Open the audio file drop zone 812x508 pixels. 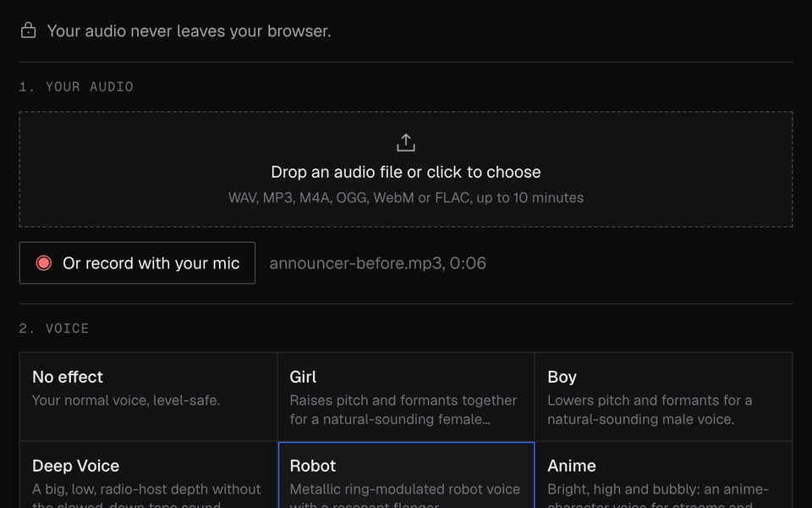click(x=406, y=169)
